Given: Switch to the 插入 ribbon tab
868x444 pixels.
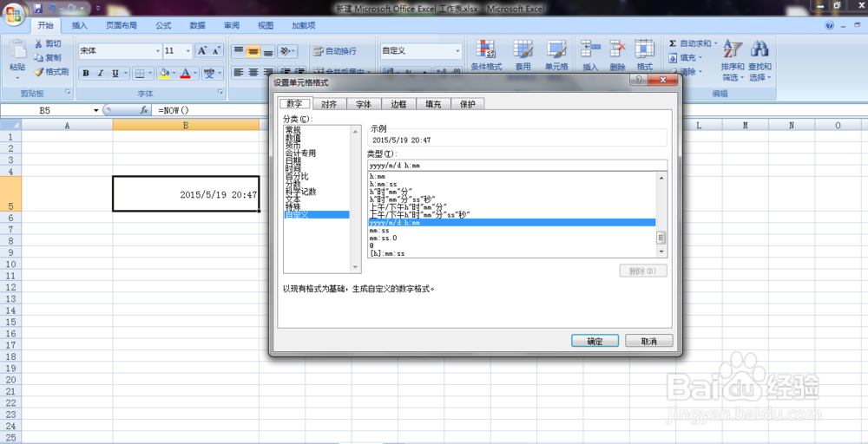Looking at the screenshot, I should pos(80,25).
